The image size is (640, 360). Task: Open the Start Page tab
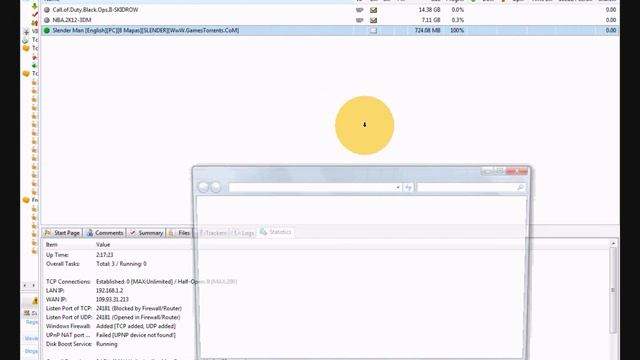(x=62, y=233)
